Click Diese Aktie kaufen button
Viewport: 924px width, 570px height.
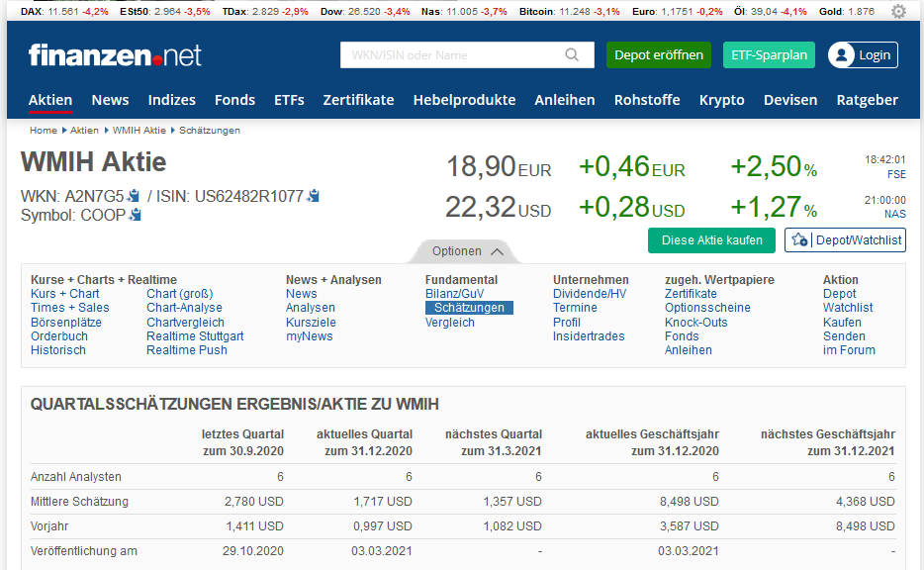coord(712,240)
